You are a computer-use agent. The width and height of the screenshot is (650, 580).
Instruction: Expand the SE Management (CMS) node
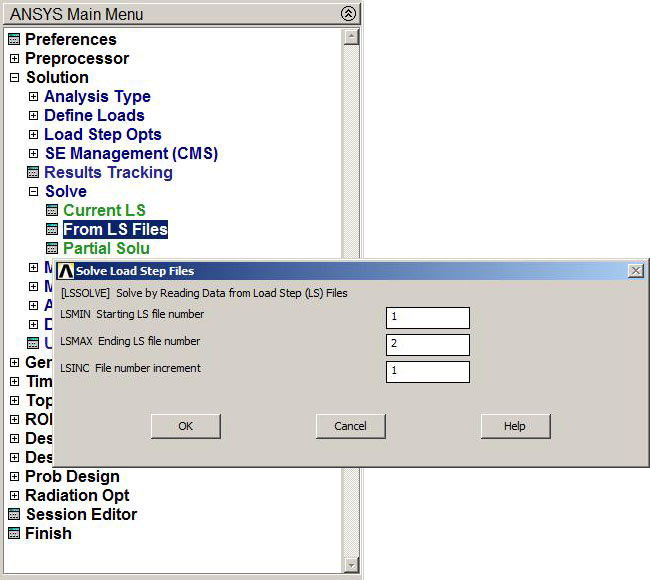pyautogui.click(x=33, y=154)
